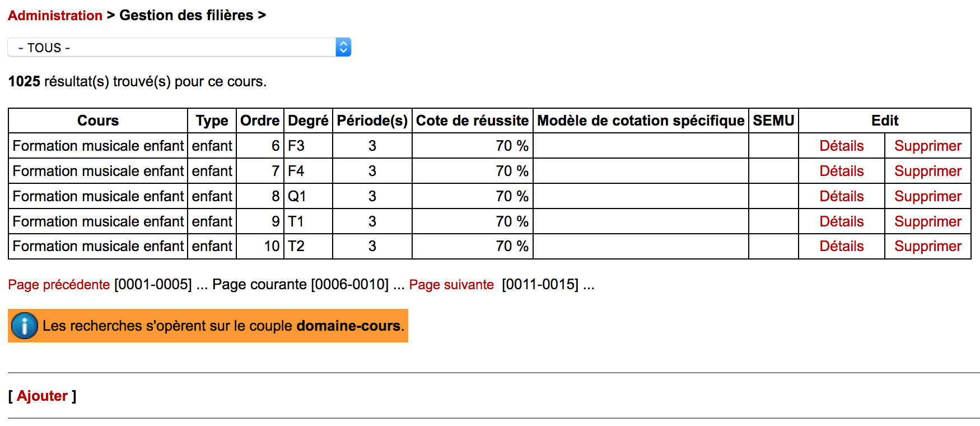Open Détails for the F3 degree row

(x=841, y=146)
